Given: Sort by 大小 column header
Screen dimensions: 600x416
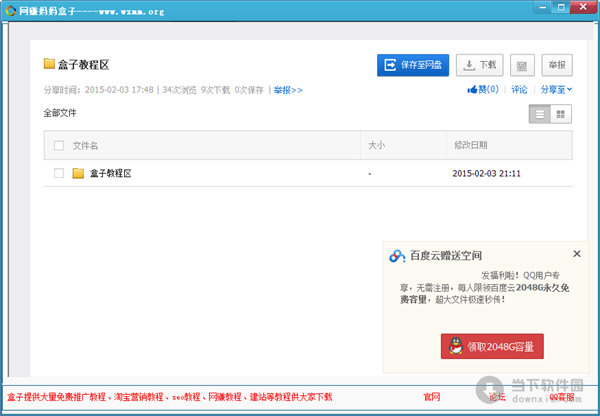Looking at the screenshot, I should (377, 145).
